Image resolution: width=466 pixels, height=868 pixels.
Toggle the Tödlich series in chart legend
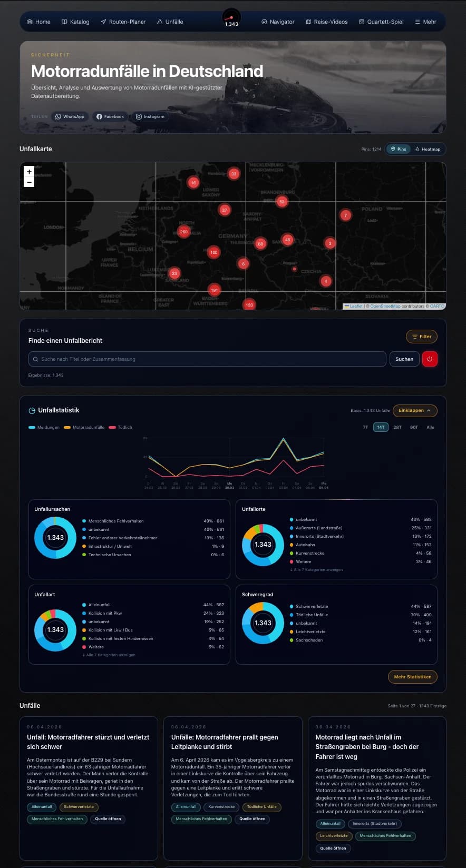point(121,427)
